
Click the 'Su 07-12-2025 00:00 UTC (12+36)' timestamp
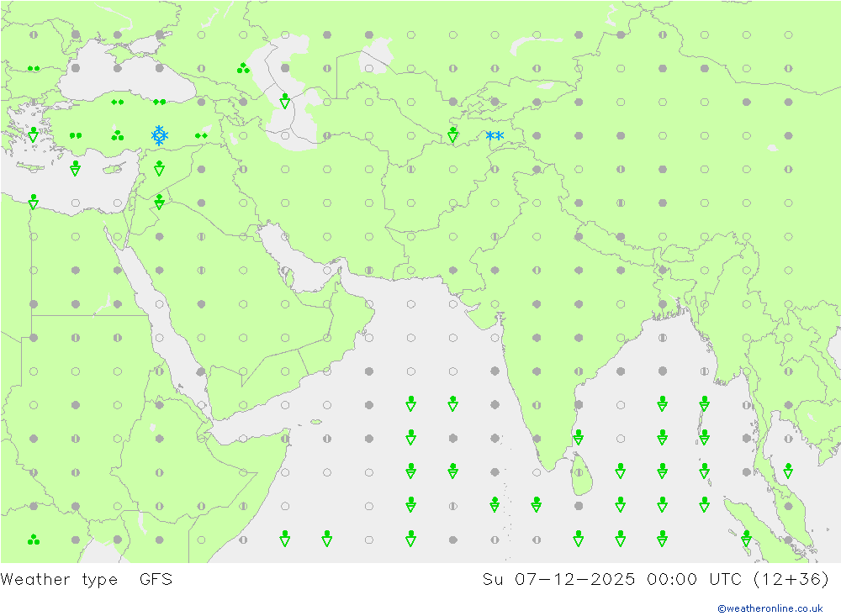tap(655, 579)
